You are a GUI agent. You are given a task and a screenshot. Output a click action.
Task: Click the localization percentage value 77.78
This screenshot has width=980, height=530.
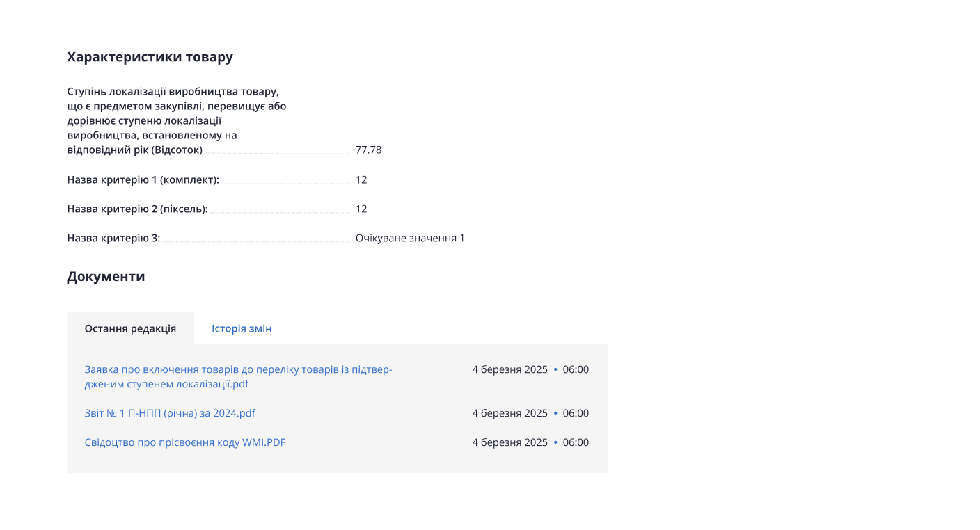(x=368, y=150)
